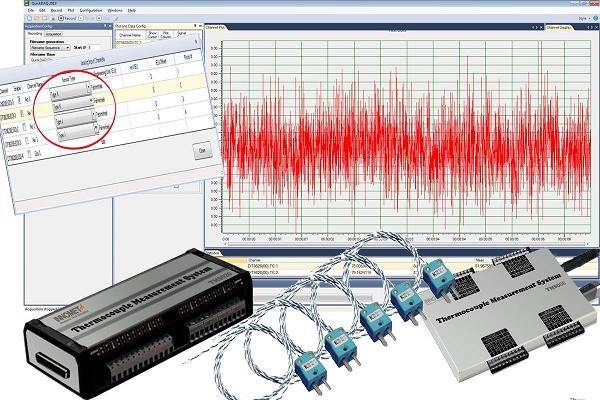Switch to the Recording tab
Screen dimensions: 600x400
[35, 34]
